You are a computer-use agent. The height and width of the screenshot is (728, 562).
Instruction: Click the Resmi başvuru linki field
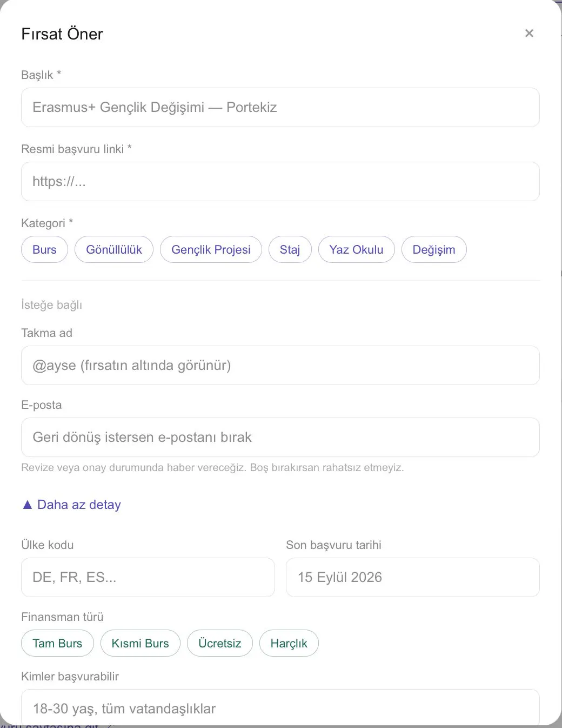click(x=280, y=181)
